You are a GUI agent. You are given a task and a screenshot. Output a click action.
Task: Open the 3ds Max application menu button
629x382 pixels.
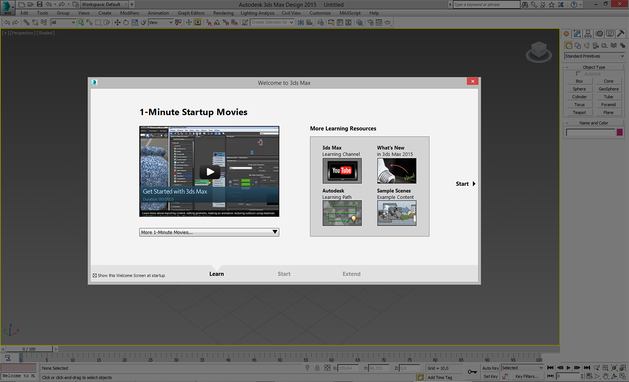click(x=7, y=7)
